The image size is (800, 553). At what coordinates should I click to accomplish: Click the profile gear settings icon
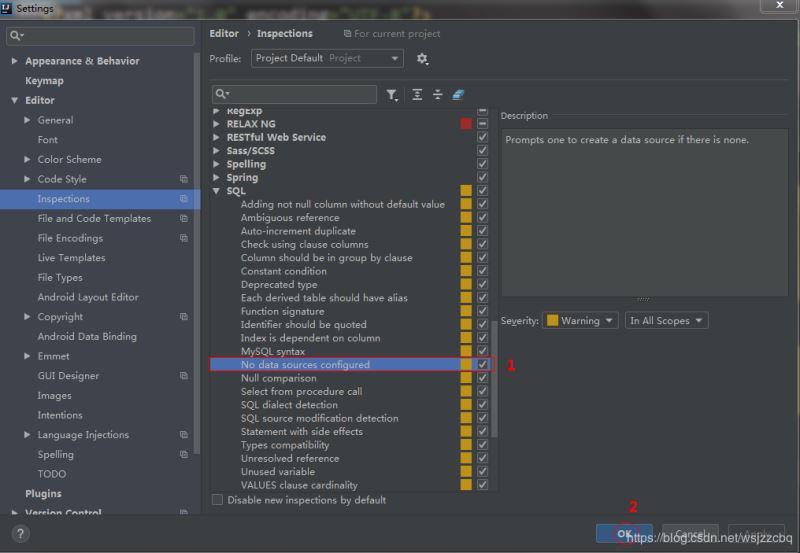click(422, 59)
